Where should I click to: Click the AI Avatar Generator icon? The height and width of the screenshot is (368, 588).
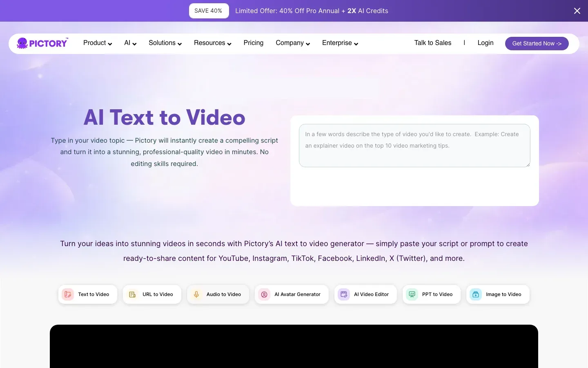(x=264, y=294)
